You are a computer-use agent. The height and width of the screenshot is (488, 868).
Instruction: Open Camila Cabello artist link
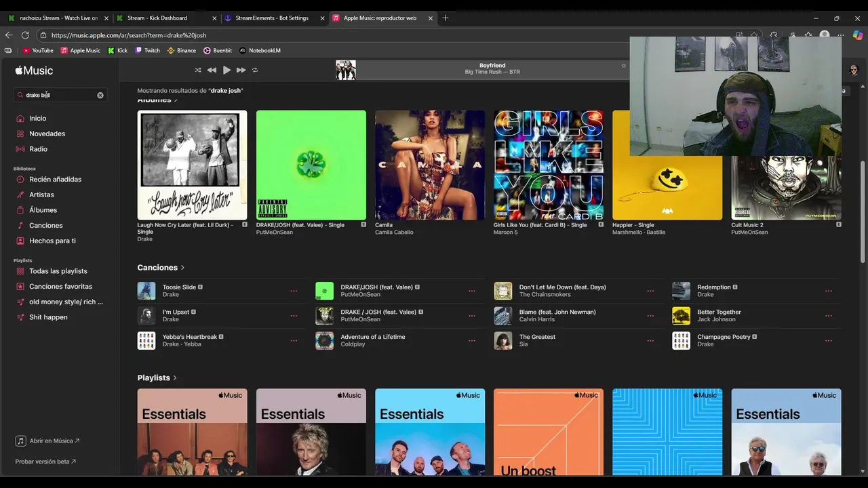click(x=394, y=232)
